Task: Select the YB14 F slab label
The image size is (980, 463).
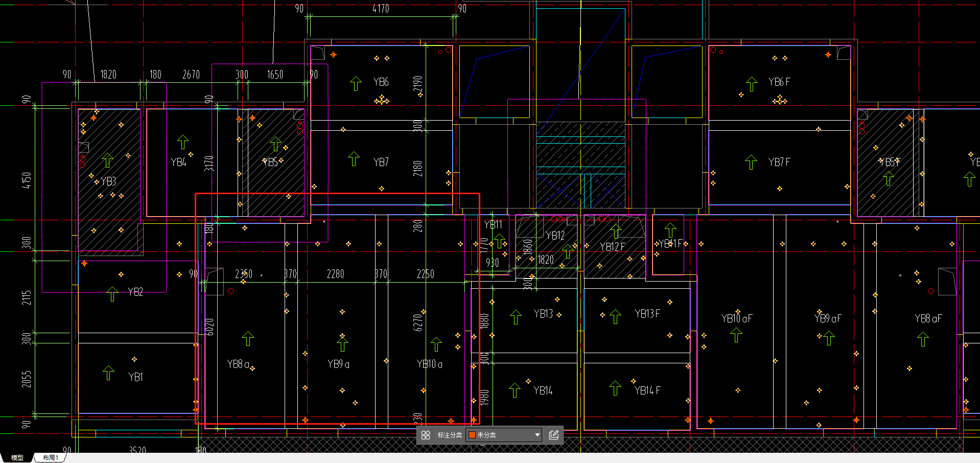Action: point(647,391)
